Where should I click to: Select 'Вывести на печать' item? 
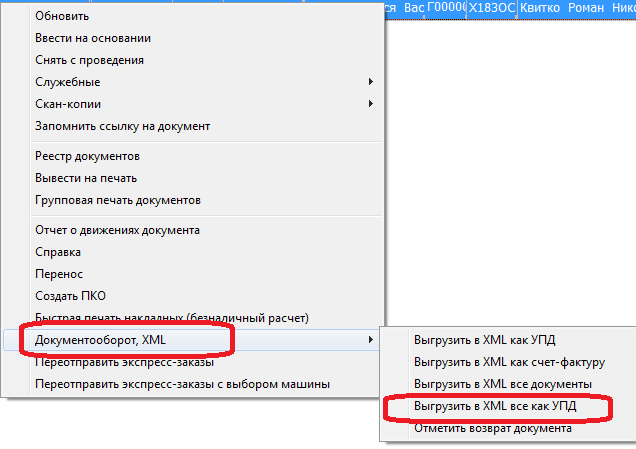coord(86,178)
